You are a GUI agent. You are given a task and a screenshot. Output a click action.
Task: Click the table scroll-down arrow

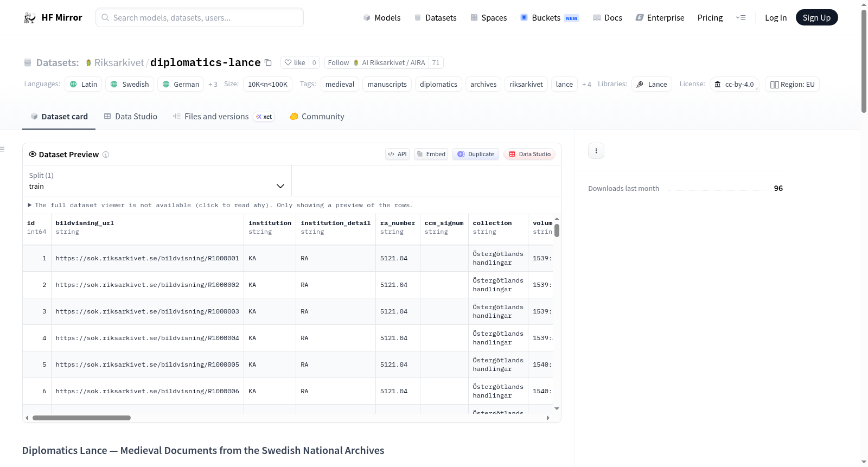coord(557,408)
